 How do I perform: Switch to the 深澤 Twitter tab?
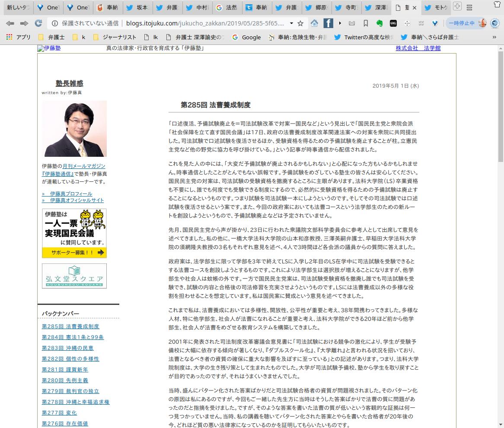[376, 7]
